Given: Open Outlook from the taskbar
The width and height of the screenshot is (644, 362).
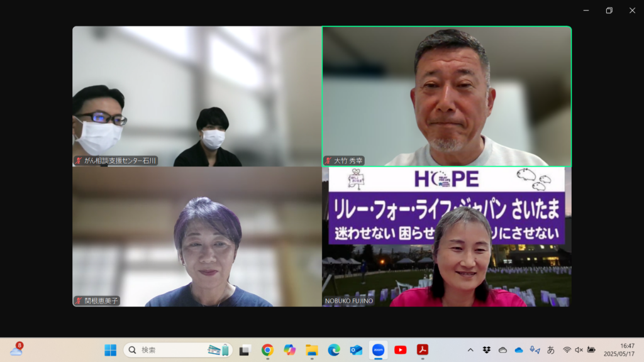Looking at the screenshot, I should click(356, 350).
